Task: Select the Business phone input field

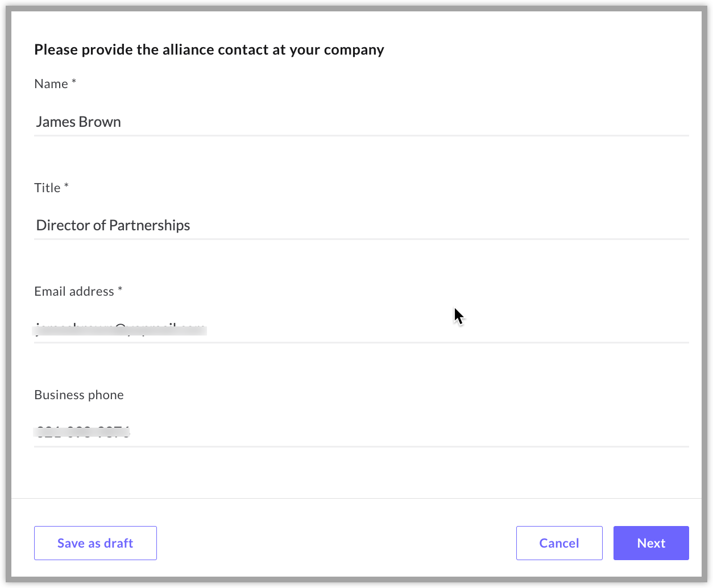Action: [x=362, y=432]
